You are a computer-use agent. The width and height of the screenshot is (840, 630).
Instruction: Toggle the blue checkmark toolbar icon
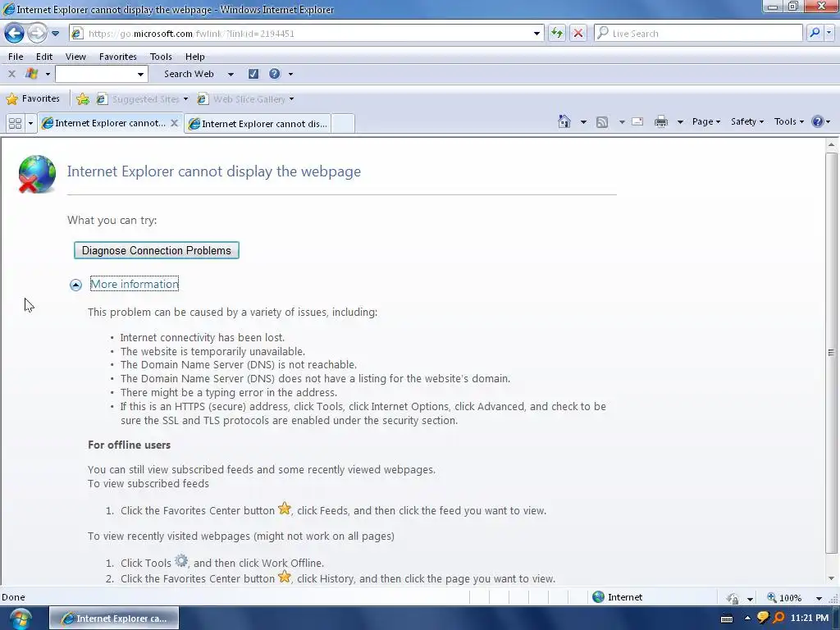(253, 74)
